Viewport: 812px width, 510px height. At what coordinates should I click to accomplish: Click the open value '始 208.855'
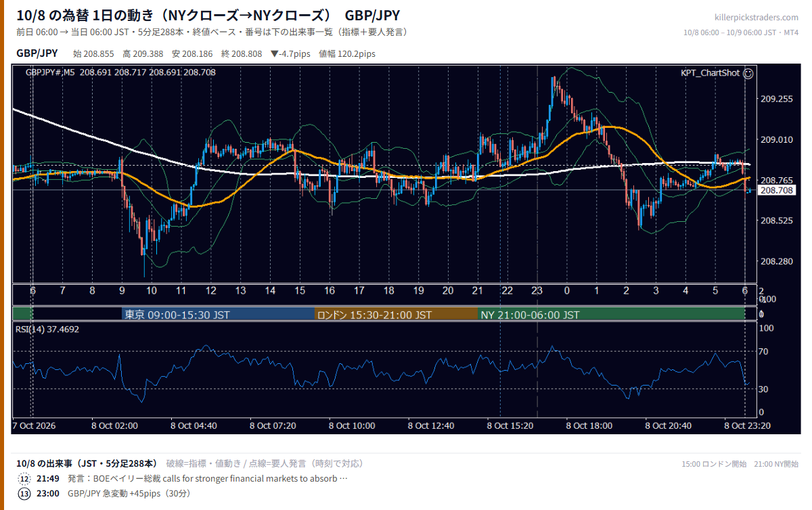point(95,53)
